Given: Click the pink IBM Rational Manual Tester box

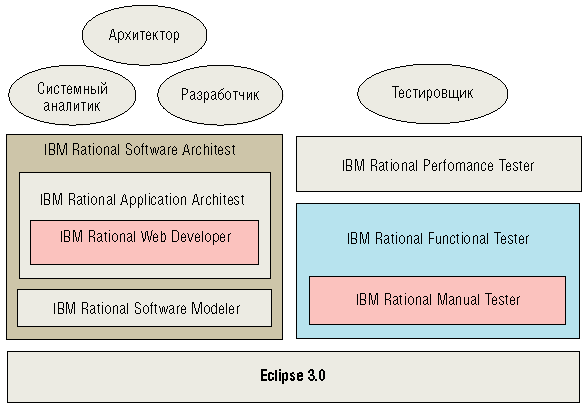Looking at the screenshot, I should point(437,301).
